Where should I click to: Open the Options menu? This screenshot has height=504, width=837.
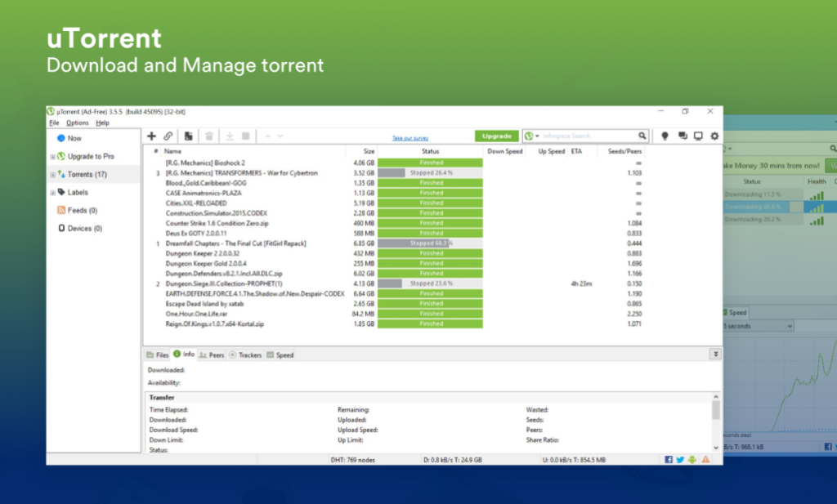tap(78, 123)
